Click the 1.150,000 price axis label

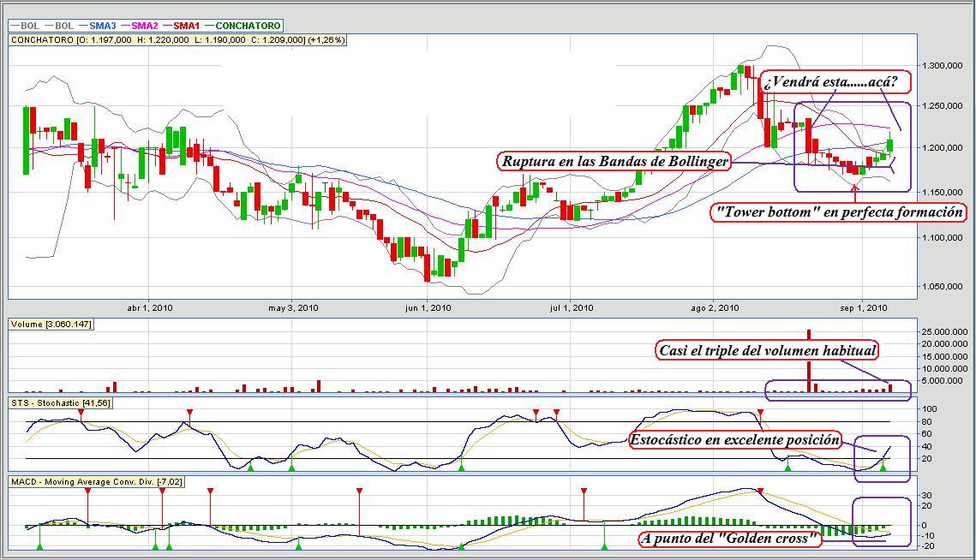point(943,192)
